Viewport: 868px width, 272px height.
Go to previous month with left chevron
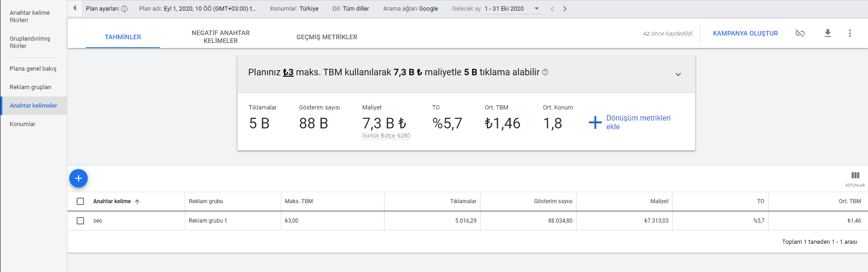coord(552,9)
